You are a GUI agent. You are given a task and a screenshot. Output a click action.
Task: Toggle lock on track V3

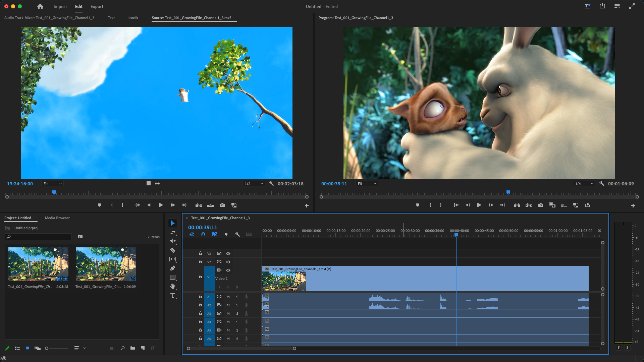201,253
